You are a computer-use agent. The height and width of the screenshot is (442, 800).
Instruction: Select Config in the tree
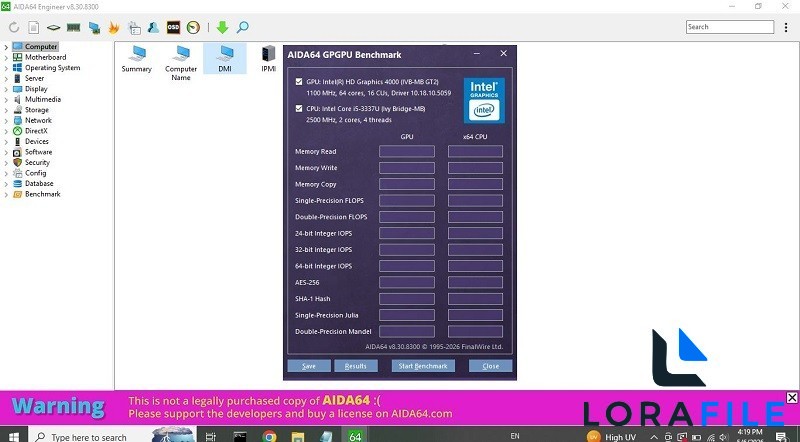36,173
